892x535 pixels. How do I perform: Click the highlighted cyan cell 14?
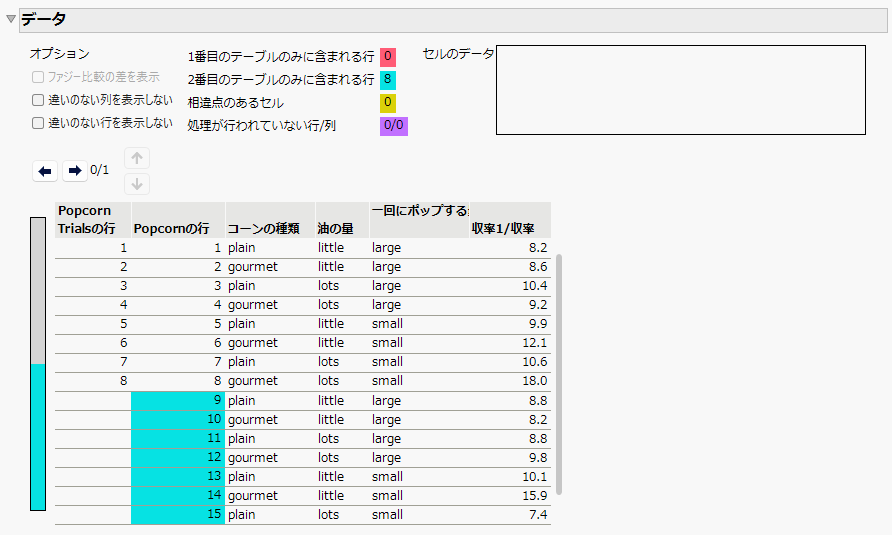pos(178,496)
